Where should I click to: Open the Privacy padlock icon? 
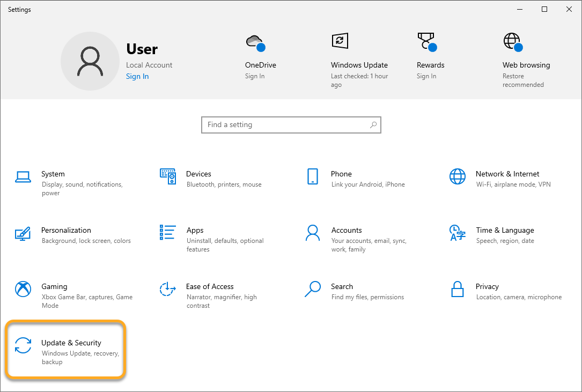point(458,289)
